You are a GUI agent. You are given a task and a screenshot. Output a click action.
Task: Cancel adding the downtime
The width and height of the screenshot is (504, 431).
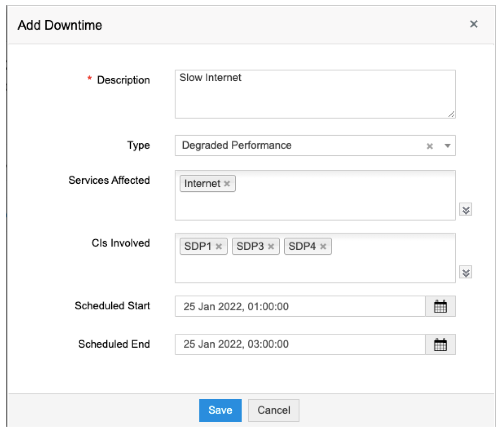pyautogui.click(x=274, y=410)
